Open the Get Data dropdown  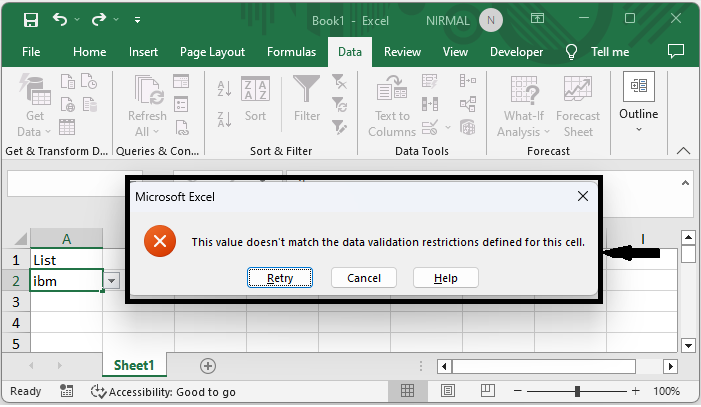[x=34, y=106]
